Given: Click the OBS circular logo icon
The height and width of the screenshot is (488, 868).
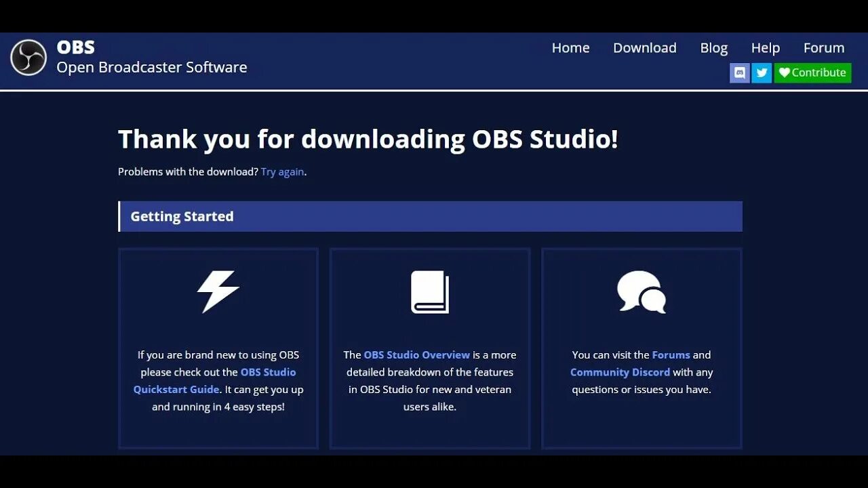Looking at the screenshot, I should point(28,58).
